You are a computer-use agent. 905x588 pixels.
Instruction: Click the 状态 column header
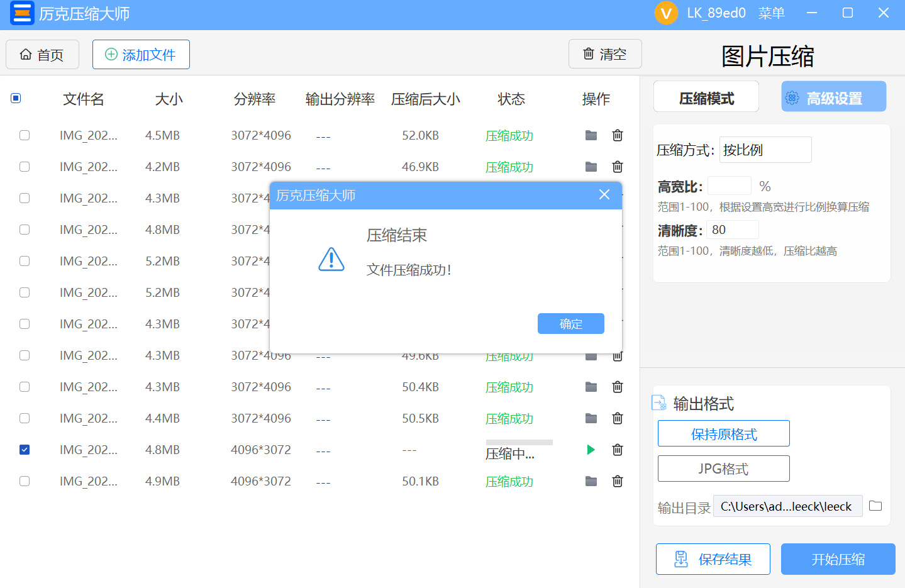click(511, 99)
